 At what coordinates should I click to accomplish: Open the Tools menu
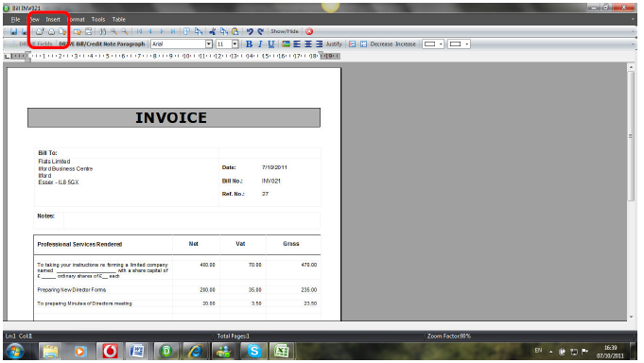(x=98, y=19)
